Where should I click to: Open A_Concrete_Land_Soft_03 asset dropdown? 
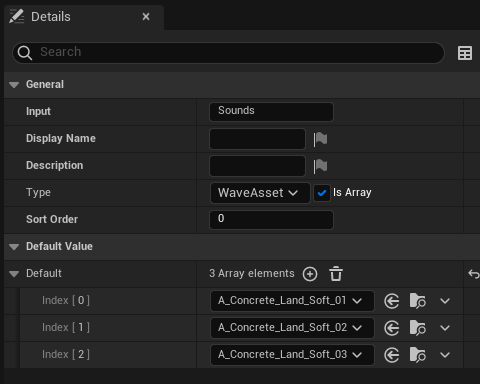292,355
